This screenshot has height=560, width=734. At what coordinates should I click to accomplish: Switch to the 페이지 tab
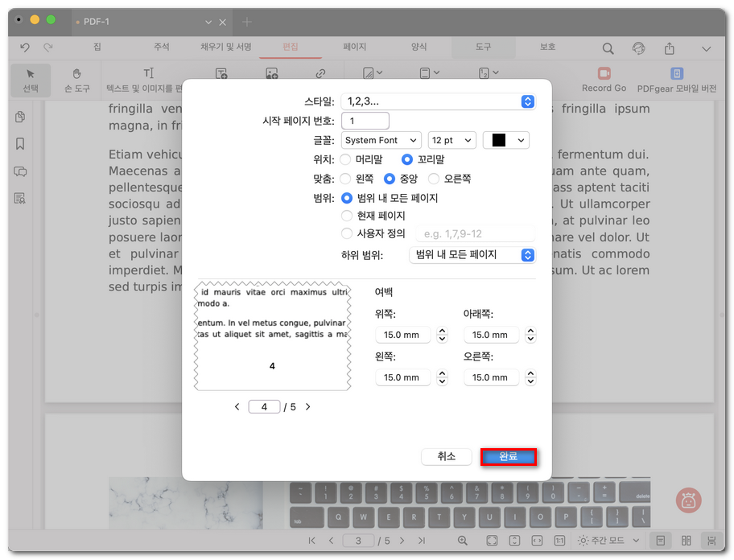pos(354,47)
